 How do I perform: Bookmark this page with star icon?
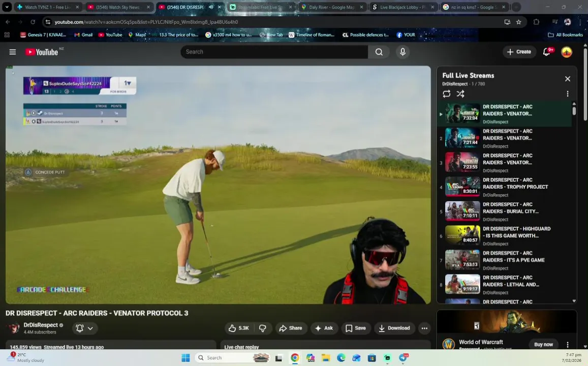pos(518,22)
